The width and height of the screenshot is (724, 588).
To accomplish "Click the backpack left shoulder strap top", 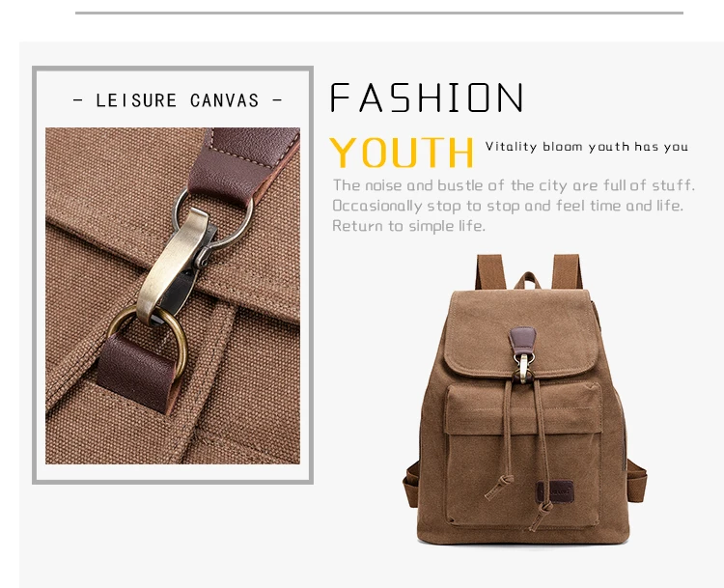I will point(490,271).
